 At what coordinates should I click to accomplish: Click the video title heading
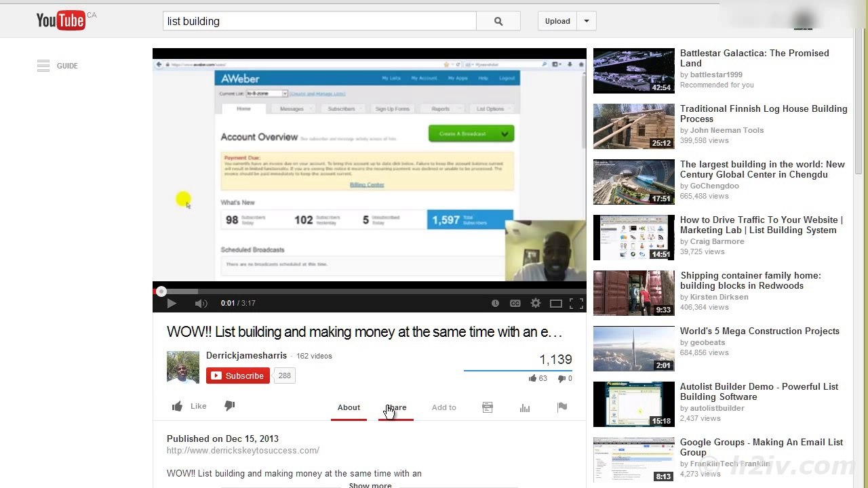point(365,332)
